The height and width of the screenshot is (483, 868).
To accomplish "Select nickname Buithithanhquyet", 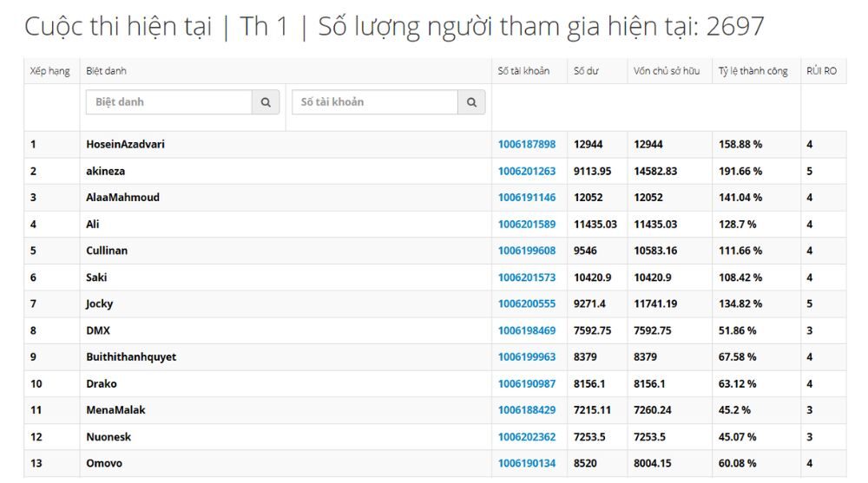I will [x=131, y=357].
